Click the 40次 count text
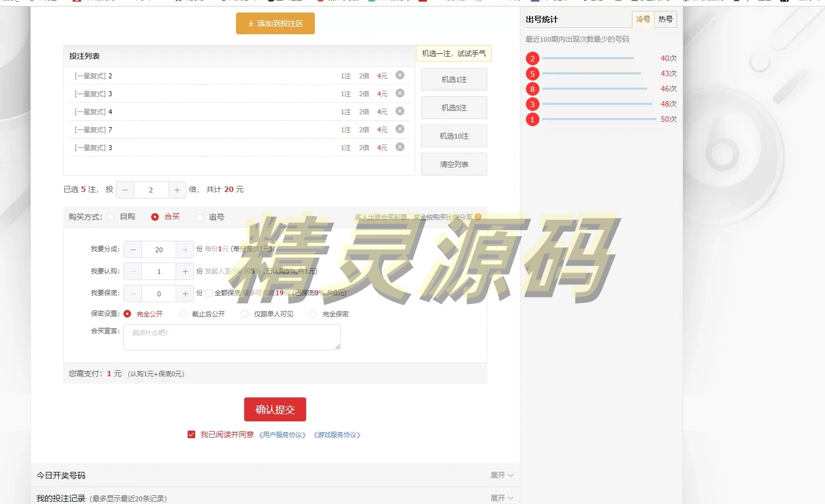 (x=669, y=58)
